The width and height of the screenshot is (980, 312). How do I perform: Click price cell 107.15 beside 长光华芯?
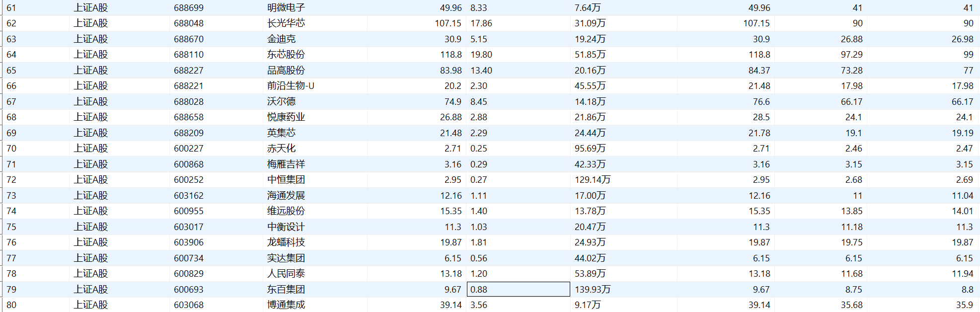448,23
